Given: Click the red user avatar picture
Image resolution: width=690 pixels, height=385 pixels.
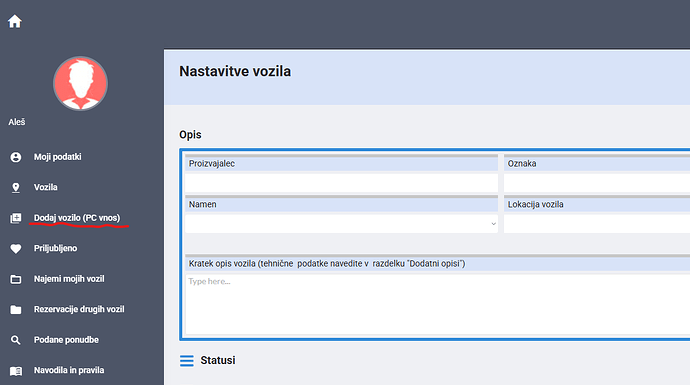Looking at the screenshot, I should tap(81, 83).
